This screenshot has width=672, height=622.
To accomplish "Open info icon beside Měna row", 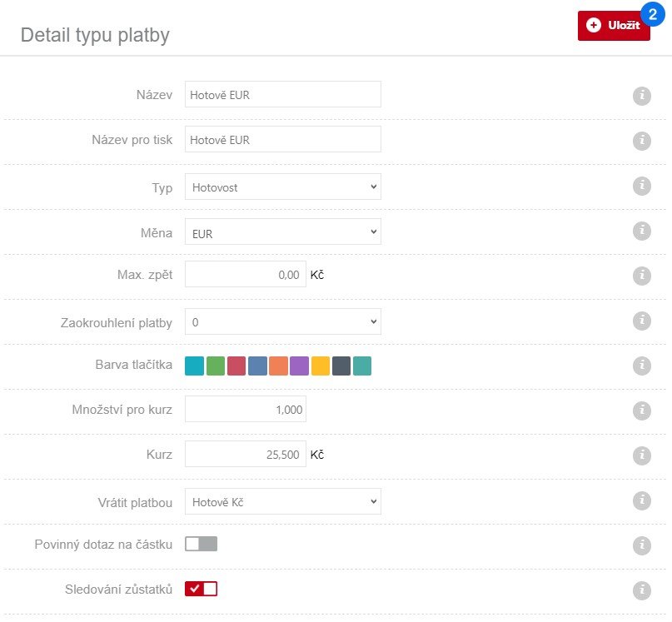I will pyautogui.click(x=641, y=231).
